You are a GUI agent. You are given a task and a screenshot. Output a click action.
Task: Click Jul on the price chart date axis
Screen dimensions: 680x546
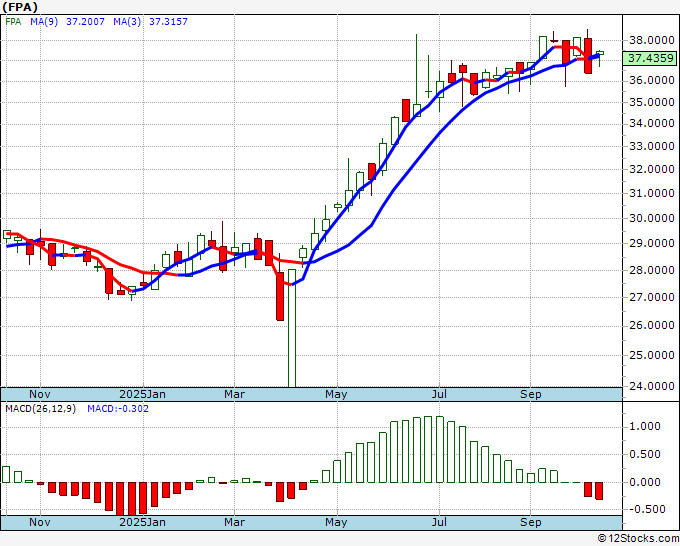(439, 394)
